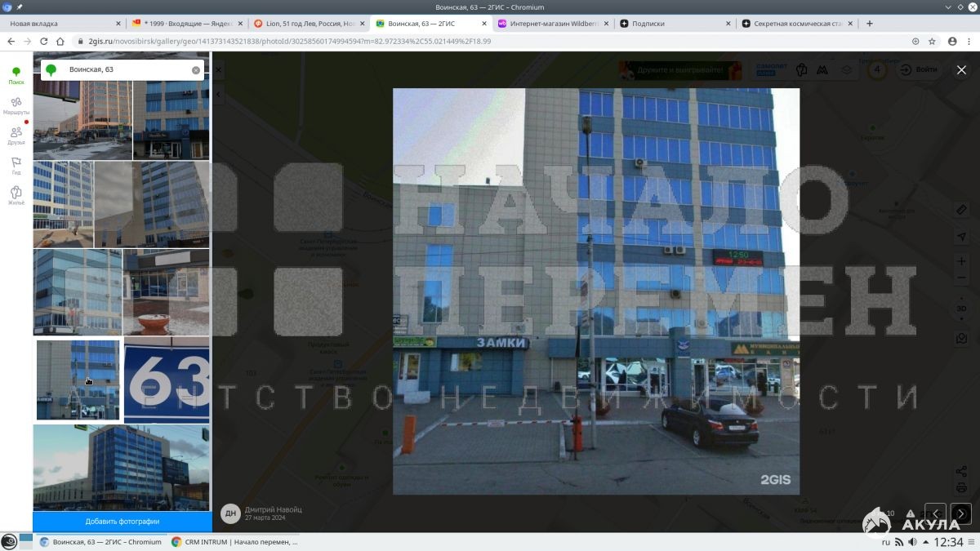The image size is (980, 551).
Task: Zoom in the map with plus button
Action: [x=961, y=261]
